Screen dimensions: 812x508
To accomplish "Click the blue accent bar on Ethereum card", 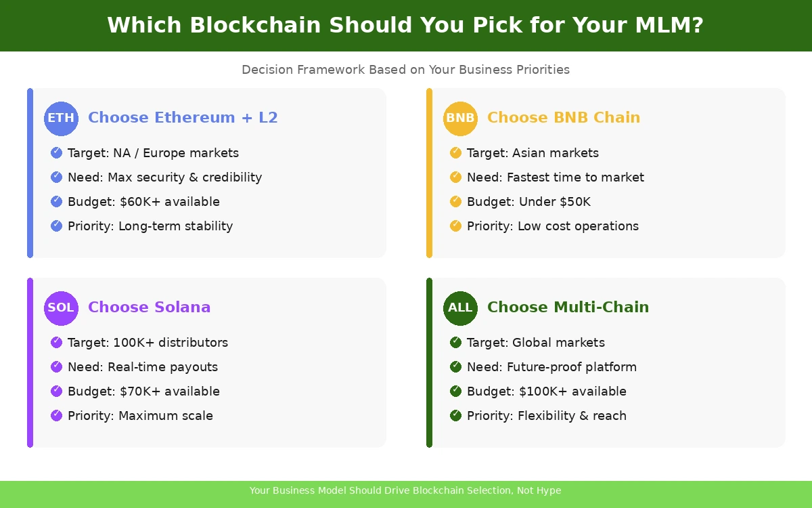I will [x=30, y=173].
